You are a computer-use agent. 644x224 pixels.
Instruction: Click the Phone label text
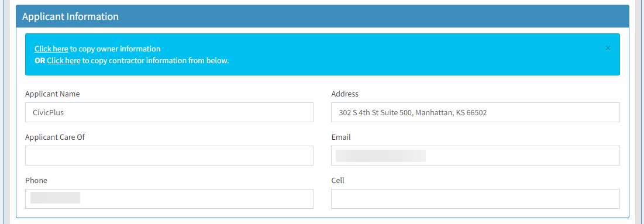pyautogui.click(x=36, y=181)
